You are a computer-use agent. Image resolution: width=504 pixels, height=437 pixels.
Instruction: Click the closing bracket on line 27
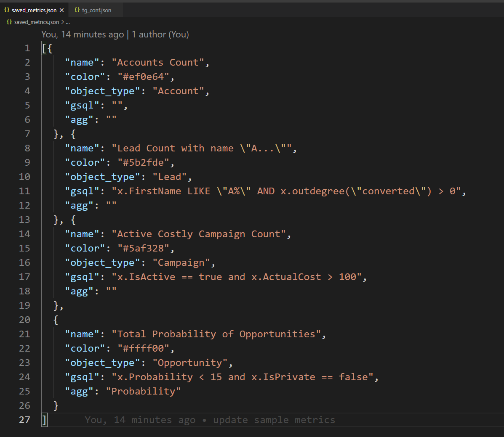click(x=44, y=420)
